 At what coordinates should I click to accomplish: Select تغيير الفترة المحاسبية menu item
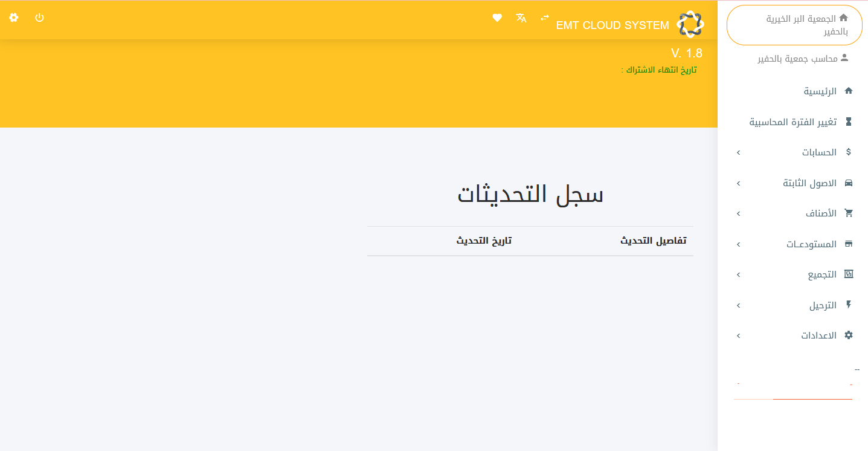[794, 121]
